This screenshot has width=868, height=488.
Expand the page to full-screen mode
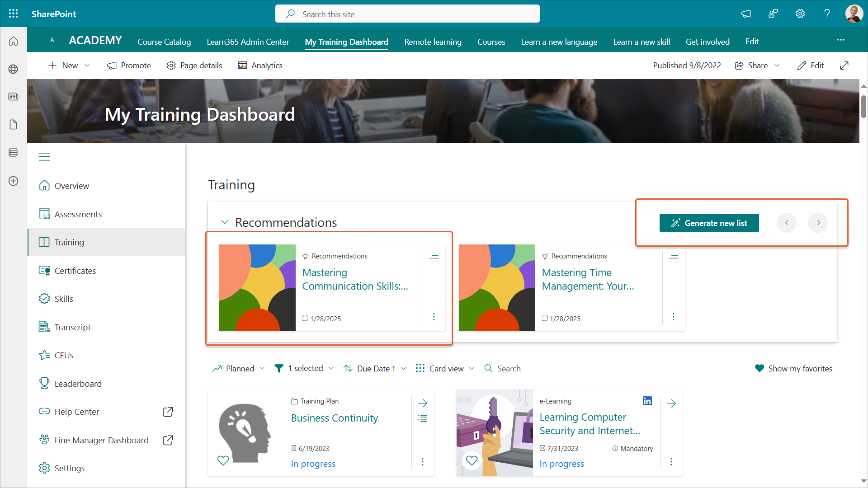click(x=844, y=66)
